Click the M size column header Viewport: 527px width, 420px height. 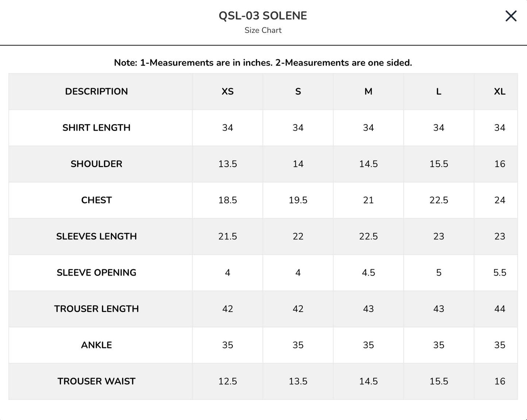(x=368, y=92)
